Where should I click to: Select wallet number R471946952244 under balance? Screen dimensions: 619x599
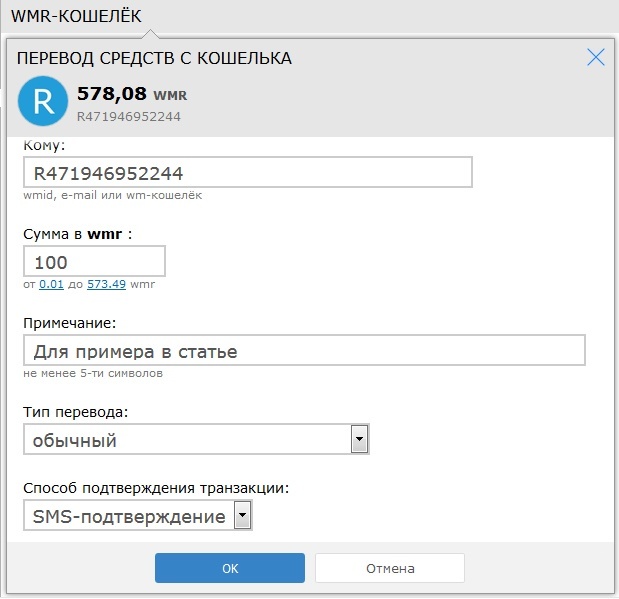(x=129, y=116)
